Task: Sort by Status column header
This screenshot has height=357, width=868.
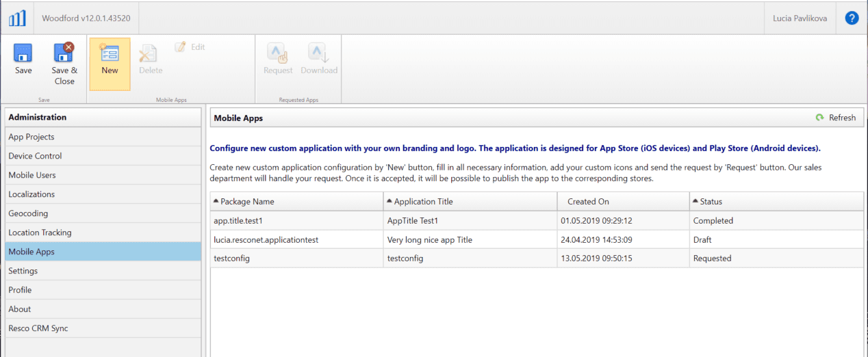Action: (x=776, y=201)
